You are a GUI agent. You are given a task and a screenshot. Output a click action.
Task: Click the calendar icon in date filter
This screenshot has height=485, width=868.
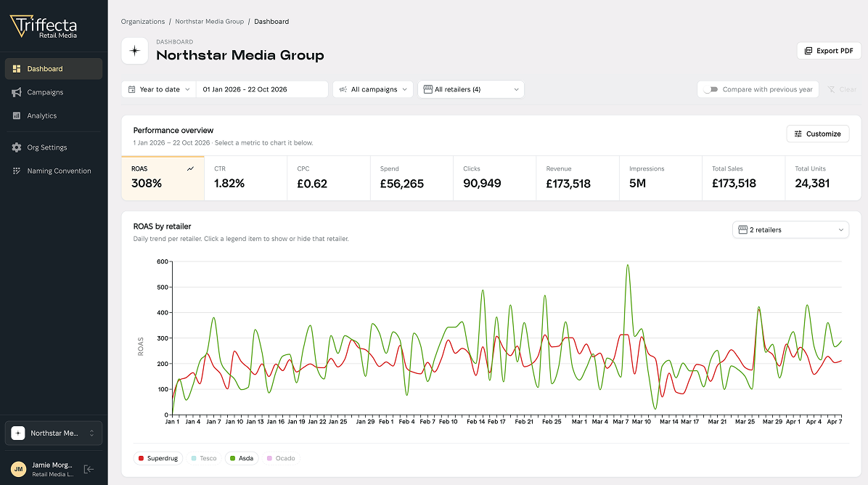pyautogui.click(x=132, y=89)
